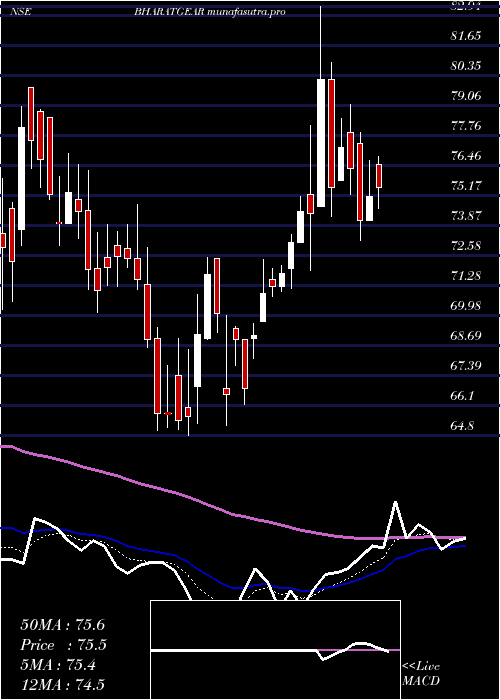The width and height of the screenshot is (500, 700).
Task: Click the 69.98 price axis label
Action: (x=466, y=305)
